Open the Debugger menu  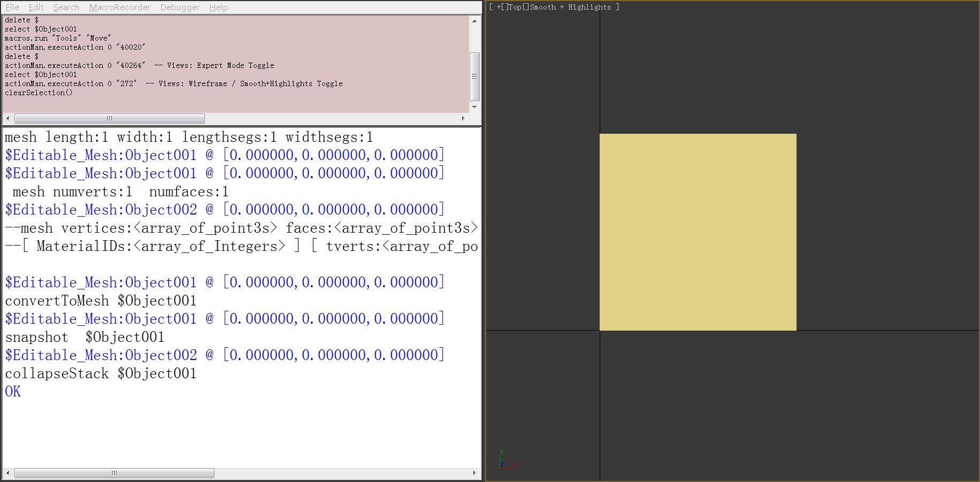(179, 7)
